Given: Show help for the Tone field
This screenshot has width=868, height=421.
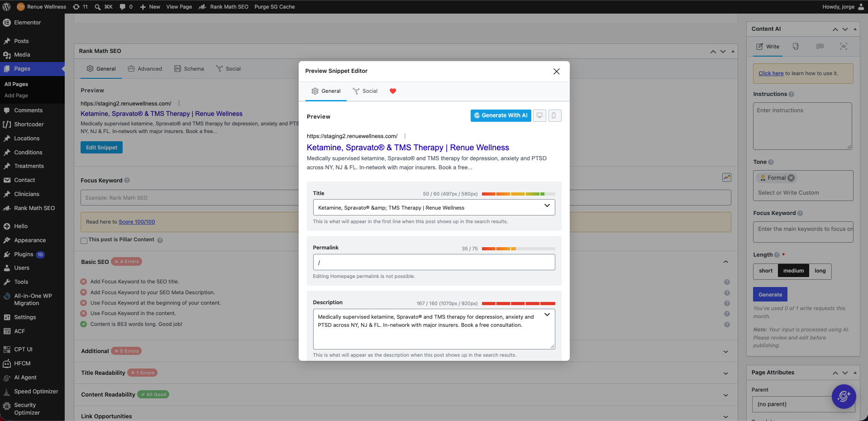Looking at the screenshot, I should tap(771, 162).
